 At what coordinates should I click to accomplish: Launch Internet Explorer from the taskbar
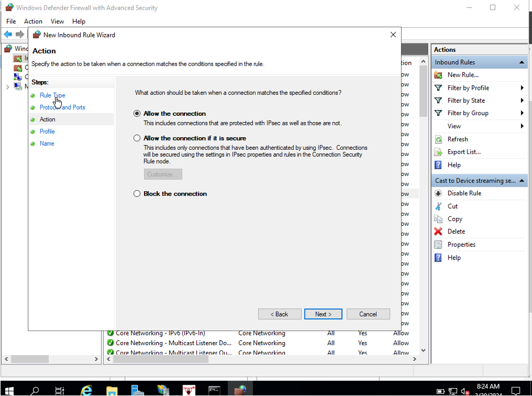click(x=86, y=390)
